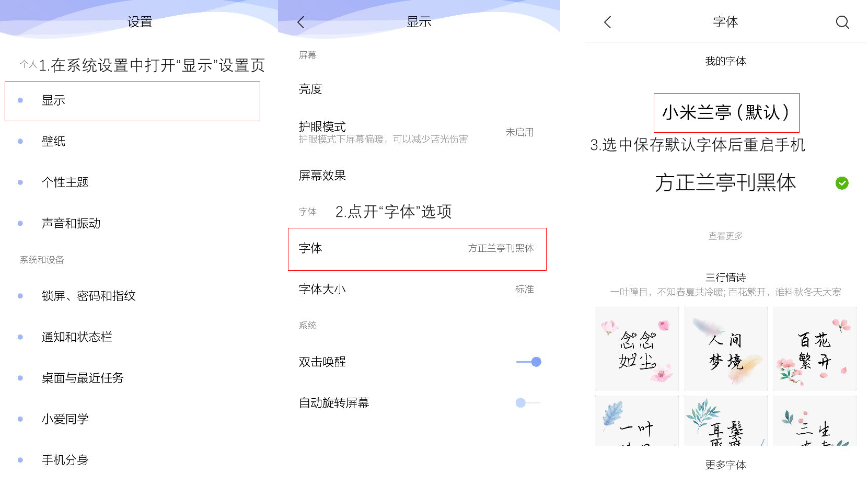Open the 一叶 font thumbnail
The image size is (868, 485).
637,421
